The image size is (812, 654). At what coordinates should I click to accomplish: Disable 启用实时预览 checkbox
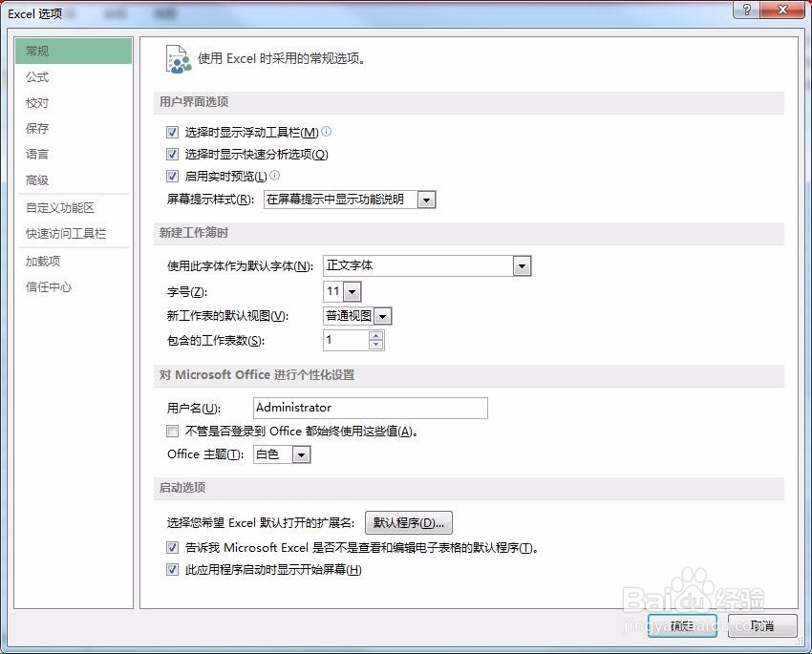pyautogui.click(x=172, y=177)
